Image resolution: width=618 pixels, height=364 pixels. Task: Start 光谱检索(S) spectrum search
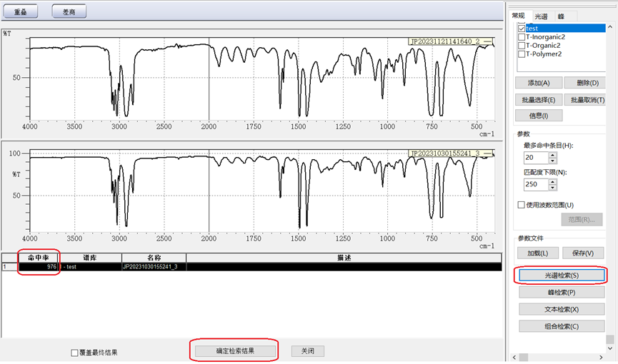(x=562, y=275)
